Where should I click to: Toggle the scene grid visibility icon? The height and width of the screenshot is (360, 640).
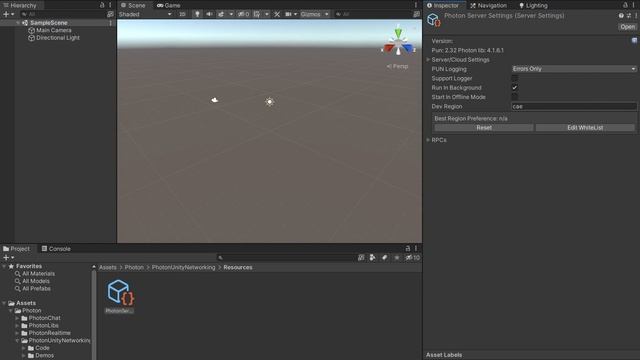click(257, 14)
